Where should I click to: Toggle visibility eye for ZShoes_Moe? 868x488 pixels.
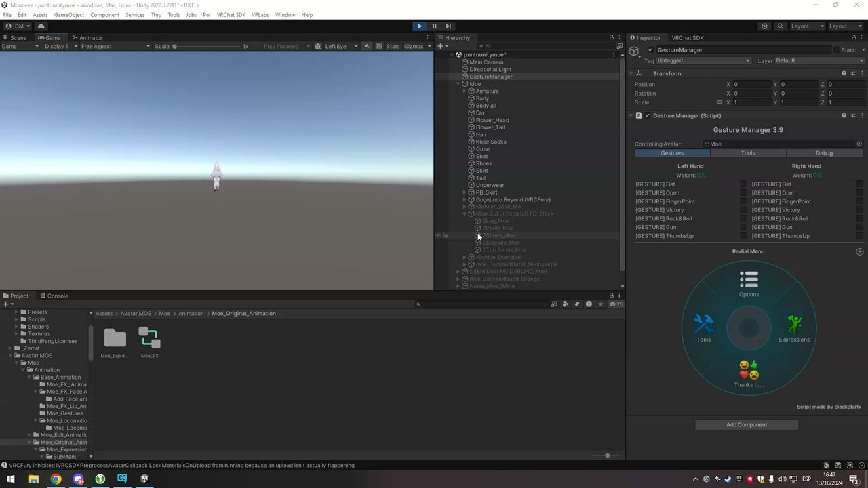tap(438, 235)
